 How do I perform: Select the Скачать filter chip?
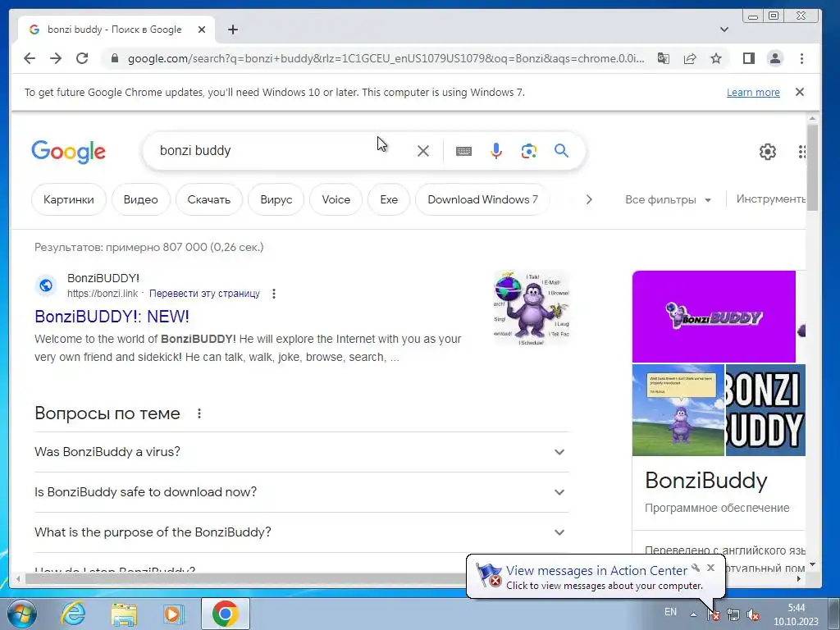(x=209, y=199)
